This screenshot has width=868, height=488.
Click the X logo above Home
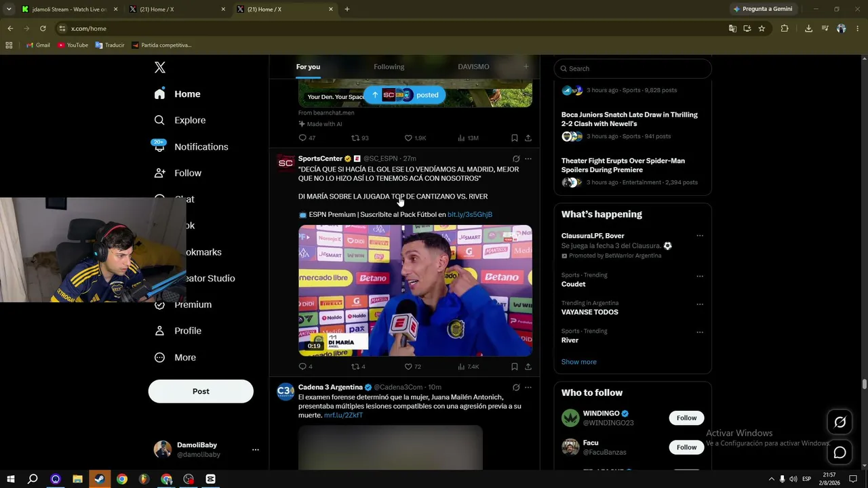tap(160, 67)
